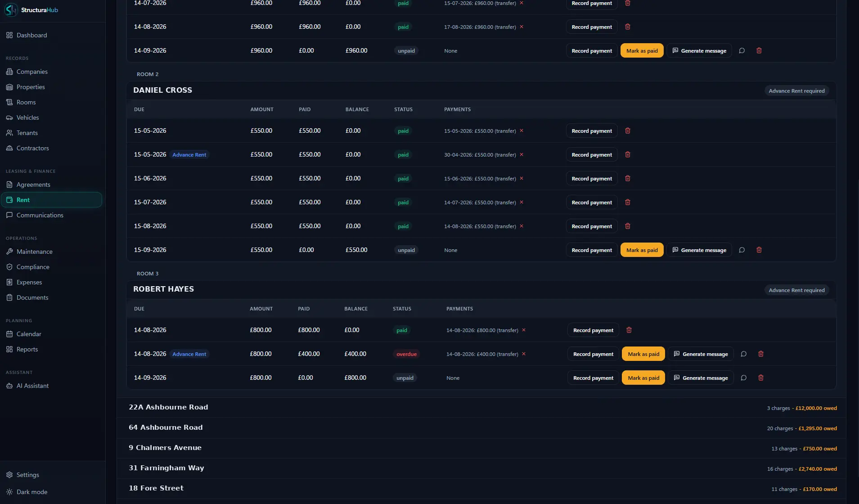Expand the 31 Farningham Way property
Viewport: 859px width, 504px height.
click(x=481, y=468)
